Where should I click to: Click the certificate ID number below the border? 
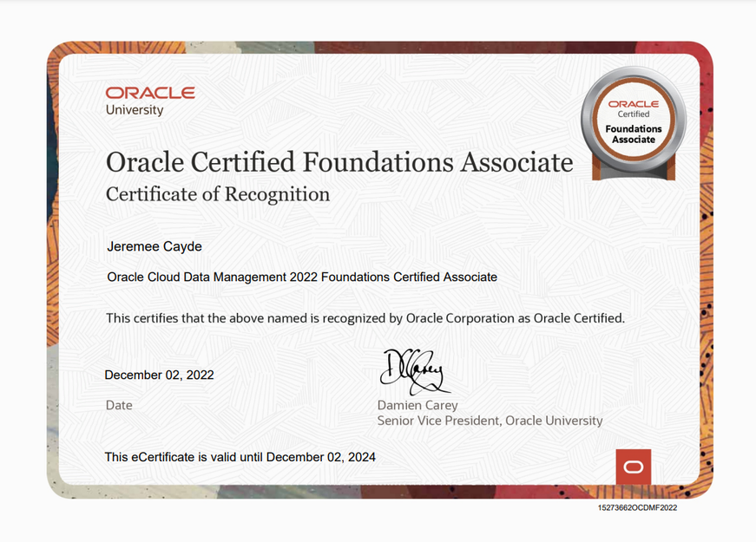tap(637, 507)
